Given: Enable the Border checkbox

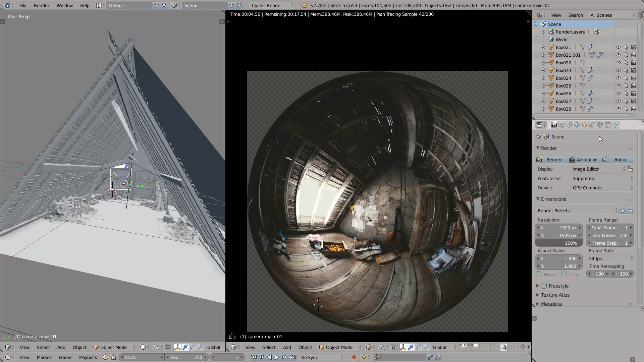Looking at the screenshot, I should click(539, 275).
